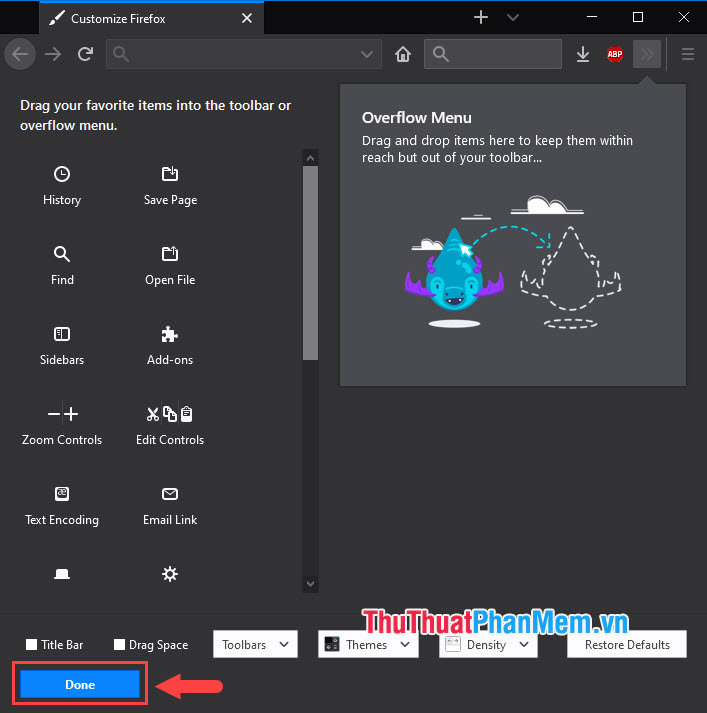Select the Open File icon
This screenshot has height=713, width=707.
(170, 254)
